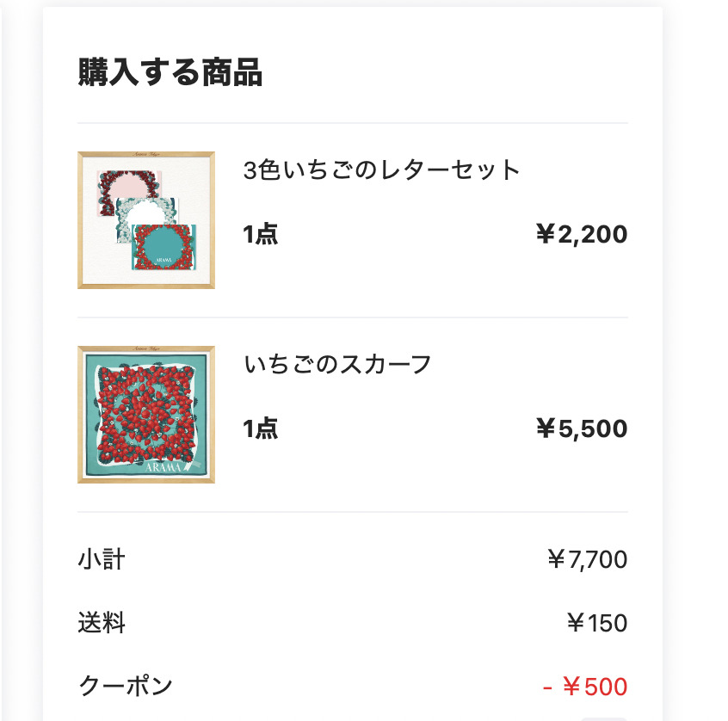Open the いちごのスカーフ product thumbnail
The image size is (728, 721).
click(146, 415)
